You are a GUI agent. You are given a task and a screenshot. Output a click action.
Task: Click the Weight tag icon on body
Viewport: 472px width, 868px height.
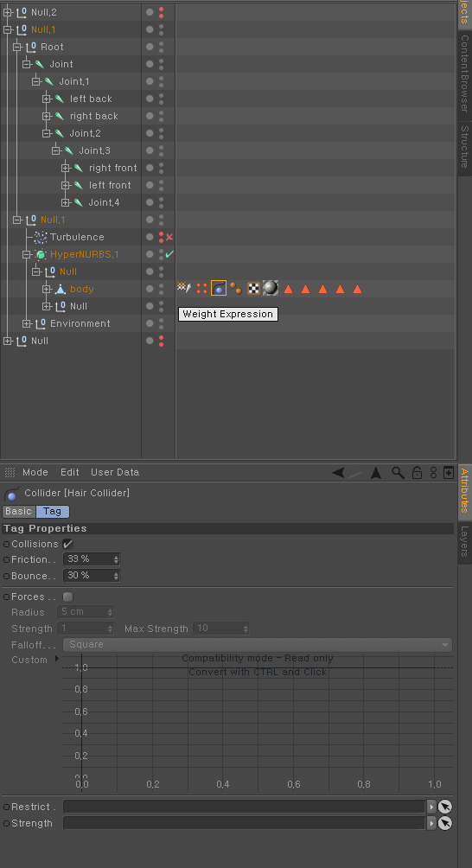pyautogui.click(x=236, y=289)
